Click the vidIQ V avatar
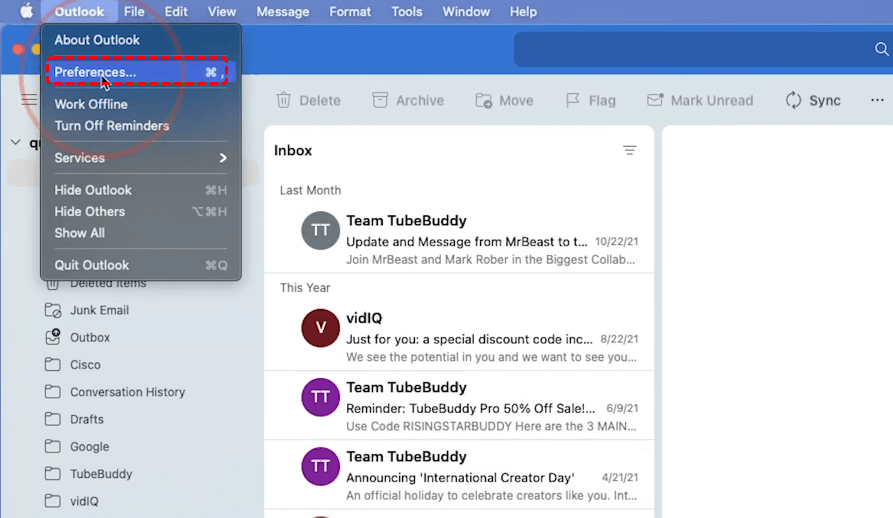 coord(320,328)
